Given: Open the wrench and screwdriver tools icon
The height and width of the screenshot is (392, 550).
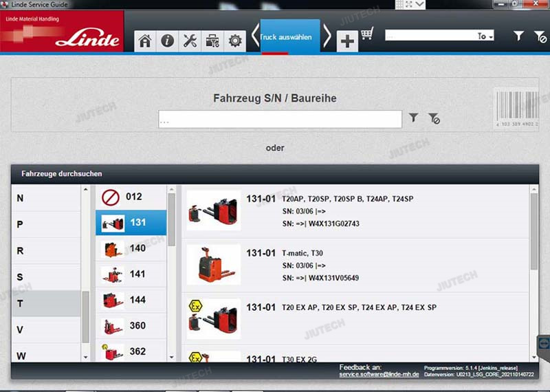Looking at the screenshot, I should point(189,41).
